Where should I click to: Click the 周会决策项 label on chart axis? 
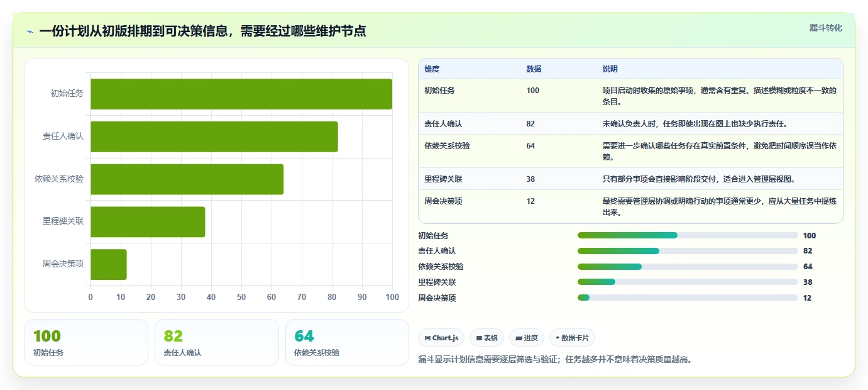pyautogui.click(x=63, y=264)
